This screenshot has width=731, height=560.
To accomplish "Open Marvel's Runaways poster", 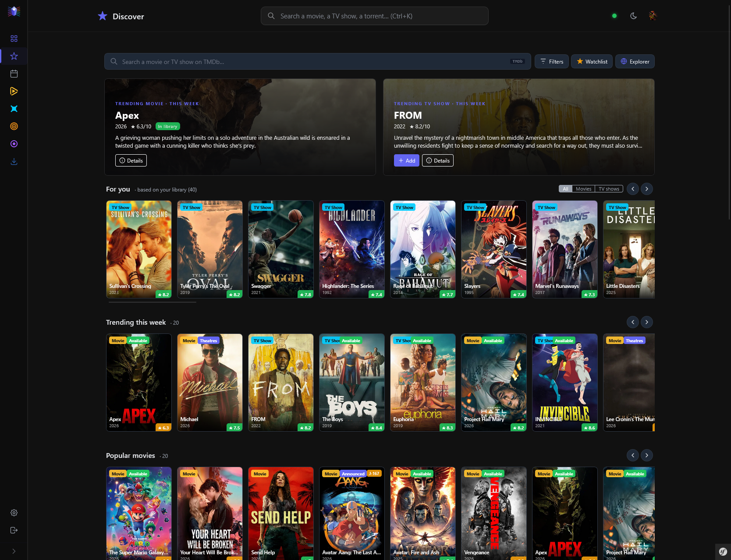I will pyautogui.click(x=565, y=249).
